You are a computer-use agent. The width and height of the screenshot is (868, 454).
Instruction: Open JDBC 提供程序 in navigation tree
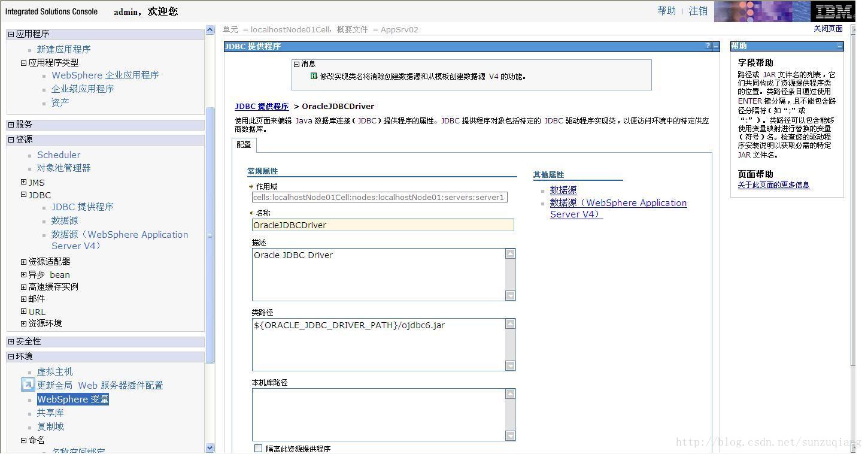coord(82,207)
